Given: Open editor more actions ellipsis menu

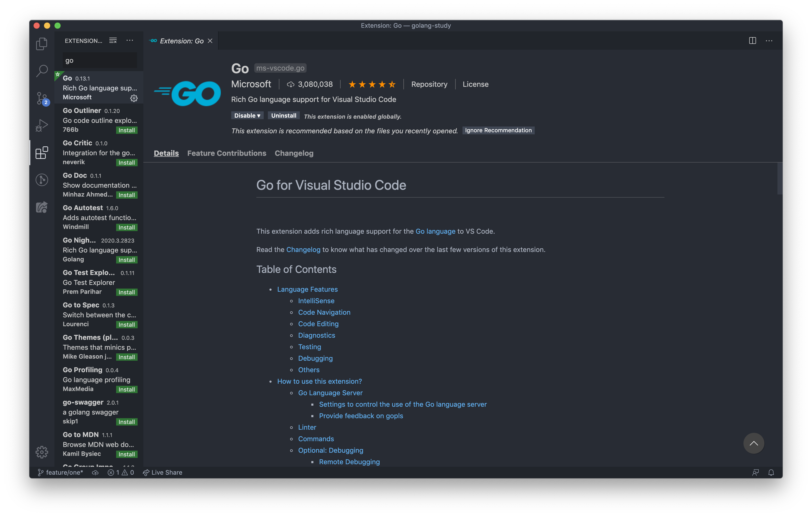Looking at the screenshot, I should tap(769, 41).
